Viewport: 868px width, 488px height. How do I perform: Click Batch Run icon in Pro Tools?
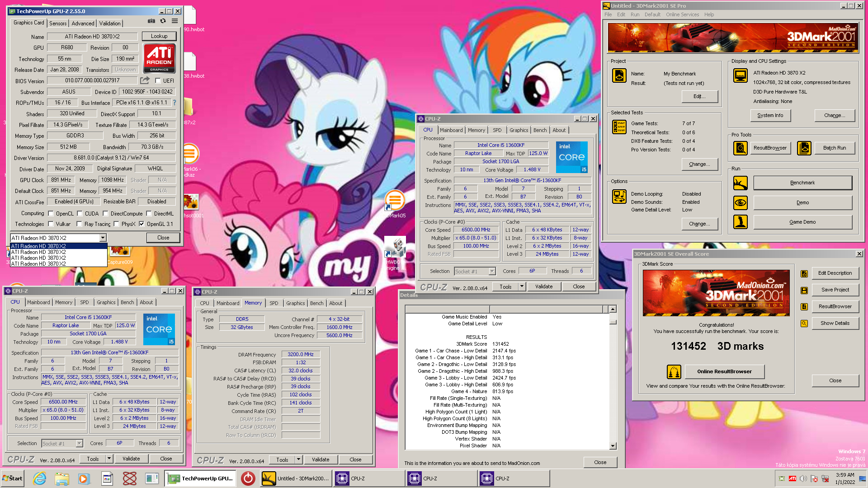(804, 148)
